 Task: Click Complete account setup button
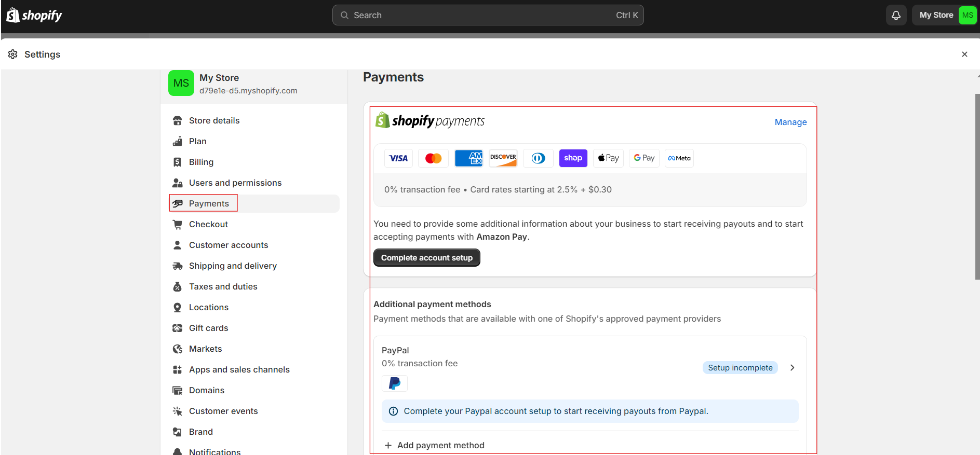[x=426, y=258]
